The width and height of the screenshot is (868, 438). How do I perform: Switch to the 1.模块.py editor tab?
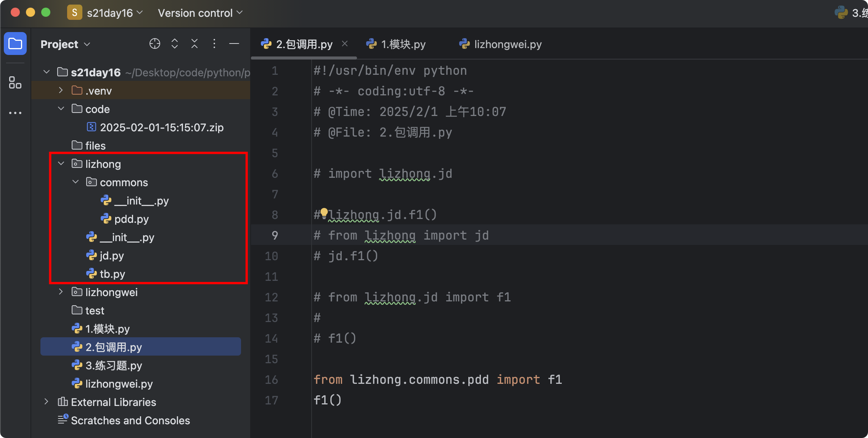pos(403,44)
